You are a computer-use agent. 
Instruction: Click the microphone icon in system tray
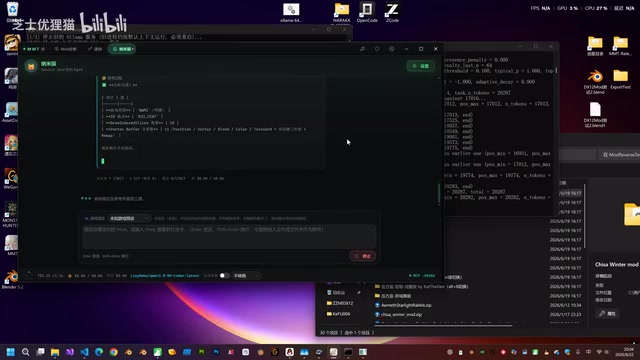578,352
